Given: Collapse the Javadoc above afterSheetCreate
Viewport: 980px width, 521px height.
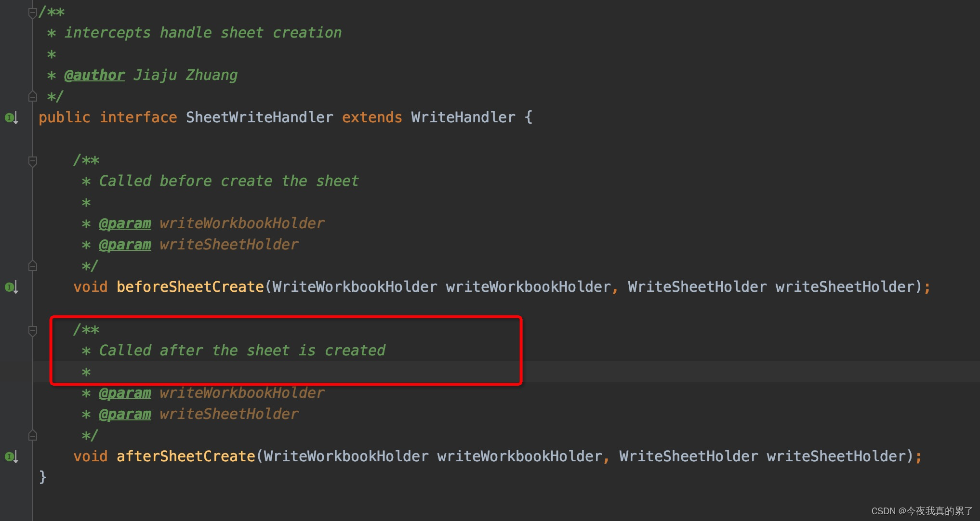Looking at the screenshot, I should pos(33,331).
